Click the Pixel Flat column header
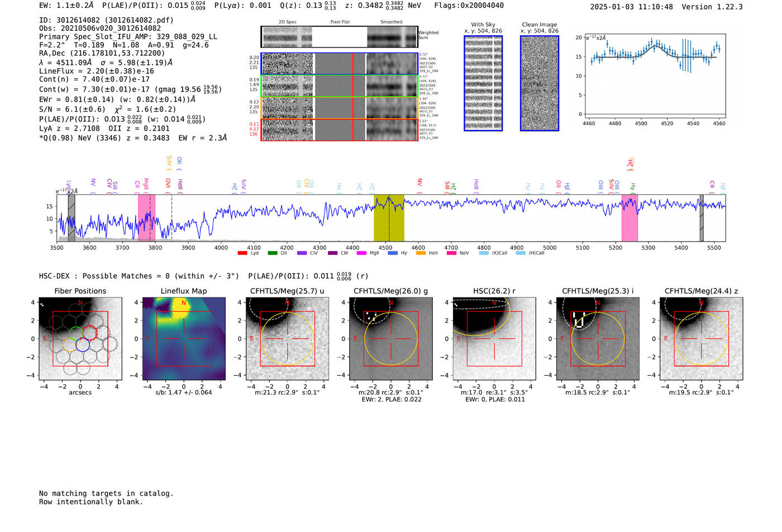The image size is (782, 532). [340, 22]
